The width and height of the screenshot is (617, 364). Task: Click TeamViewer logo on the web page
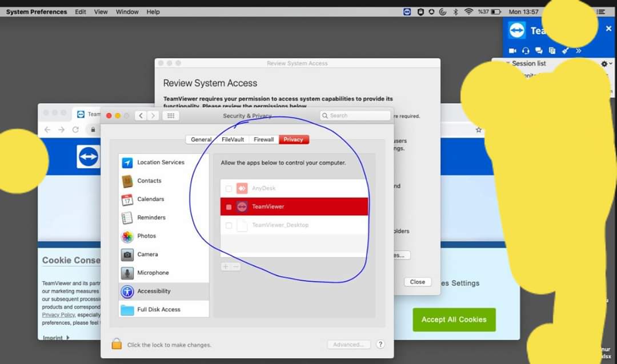pyautogui.click(x=89, y=156)
